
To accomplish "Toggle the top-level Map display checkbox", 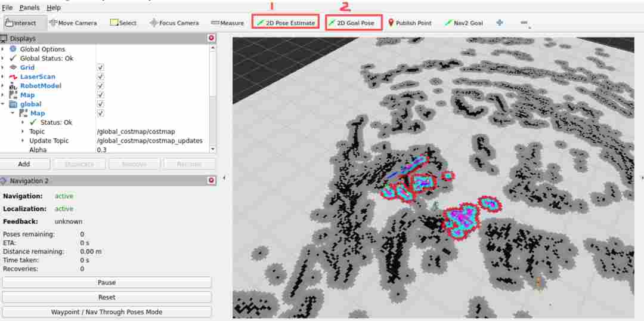I will click(101, 95).
